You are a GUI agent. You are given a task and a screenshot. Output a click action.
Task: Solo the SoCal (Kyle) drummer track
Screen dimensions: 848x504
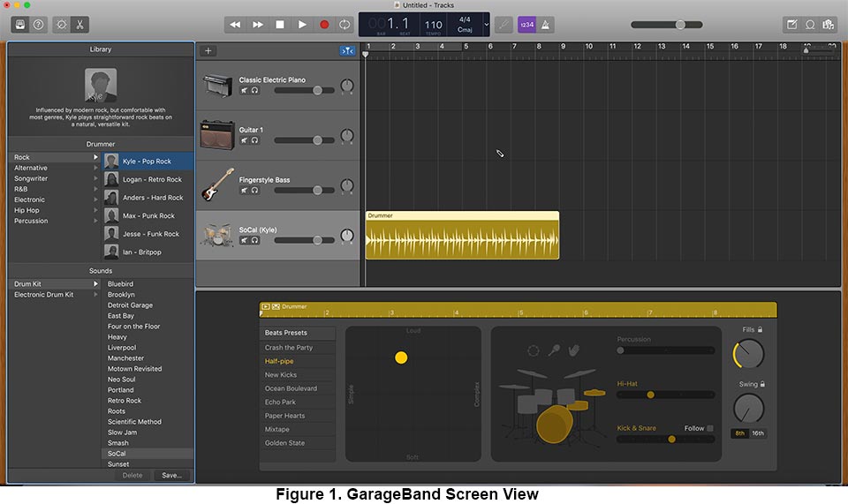pos(254,240)
